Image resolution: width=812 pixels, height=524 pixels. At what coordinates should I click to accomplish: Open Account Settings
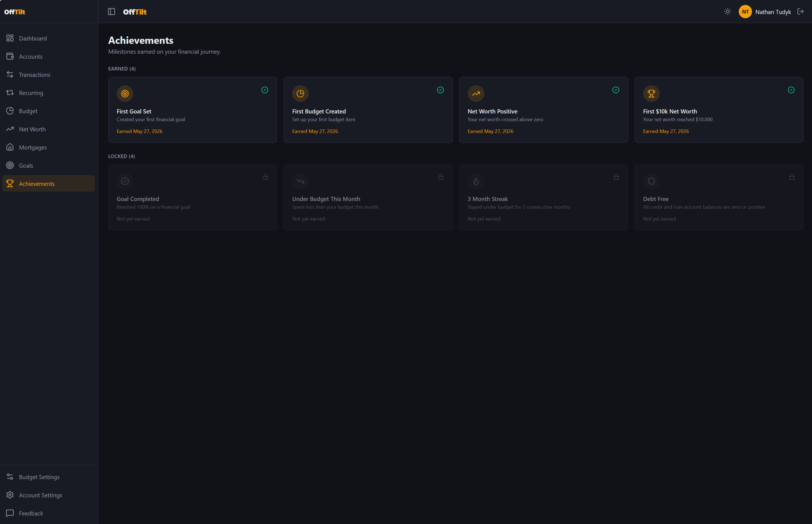49,495
